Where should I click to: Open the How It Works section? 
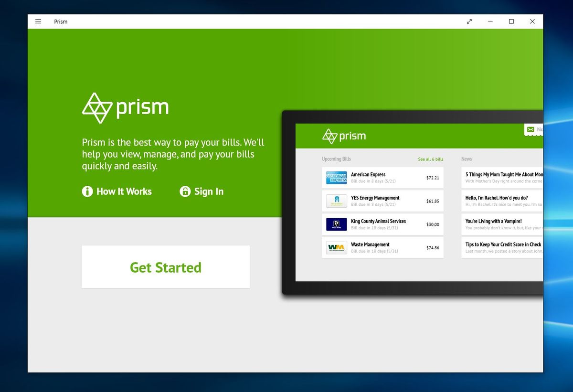pos(124,191)
